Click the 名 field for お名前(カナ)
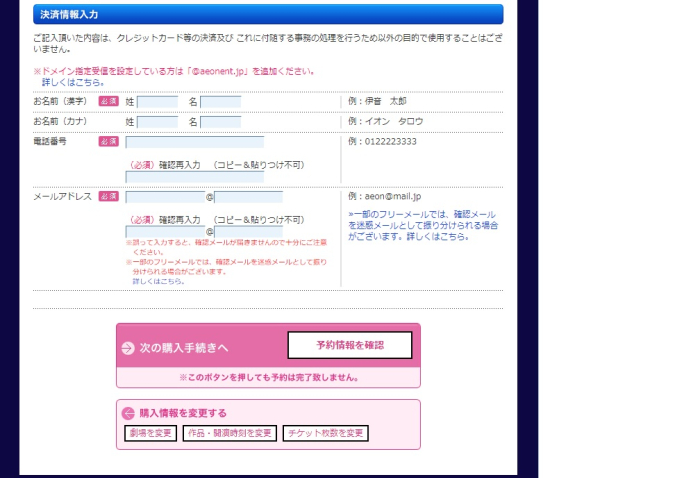The height and width of the screenshot is (478, 700). point(220,122)
